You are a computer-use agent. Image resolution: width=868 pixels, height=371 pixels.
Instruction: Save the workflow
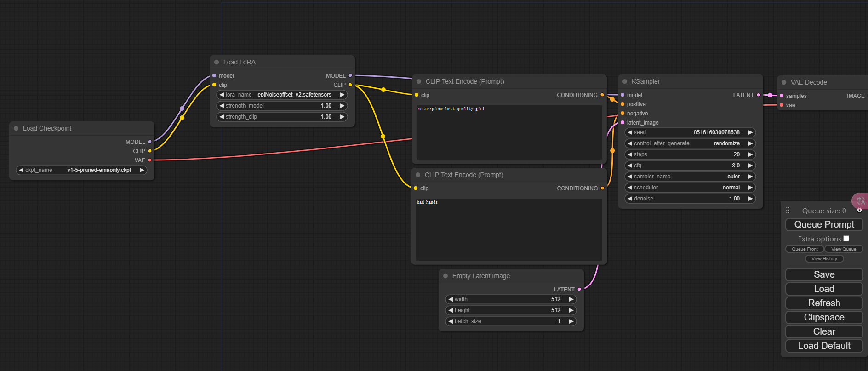coord(824,274)
